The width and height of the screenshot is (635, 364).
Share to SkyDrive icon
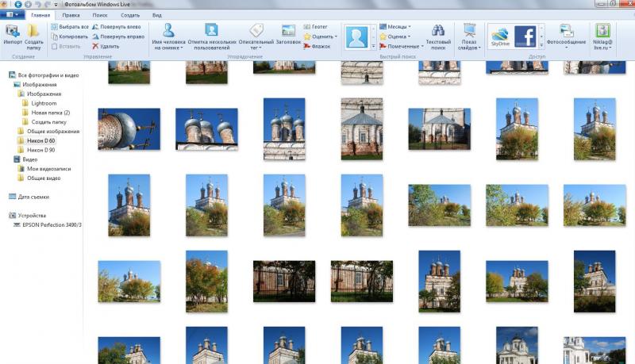[x=500, y=36]
